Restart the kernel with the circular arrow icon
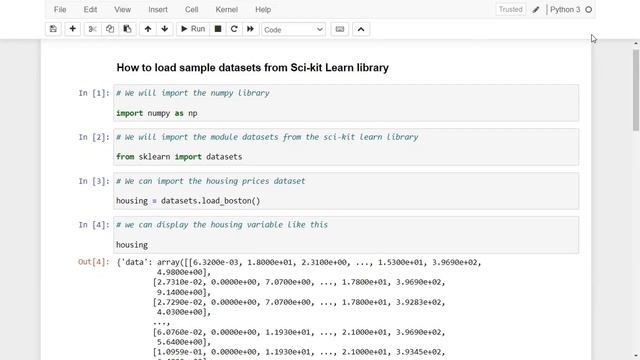This screenshot has width=640, height=360. [x=234, y=29]
